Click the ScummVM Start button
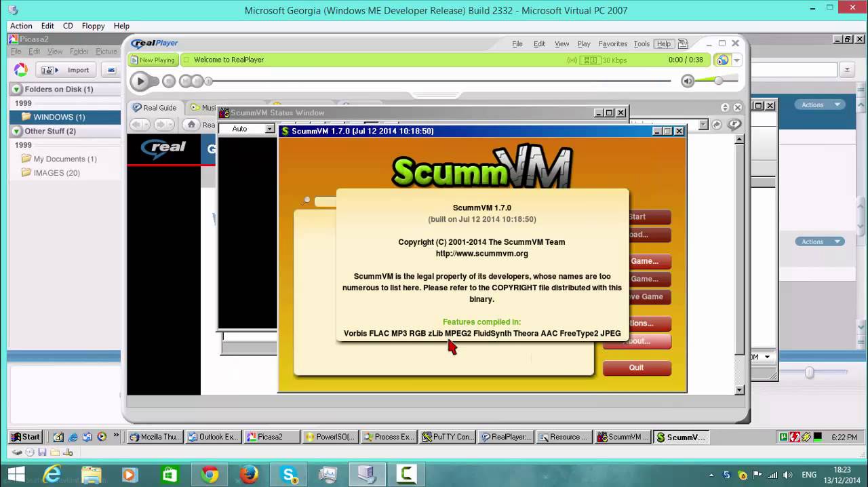 [x=637, y=217]
